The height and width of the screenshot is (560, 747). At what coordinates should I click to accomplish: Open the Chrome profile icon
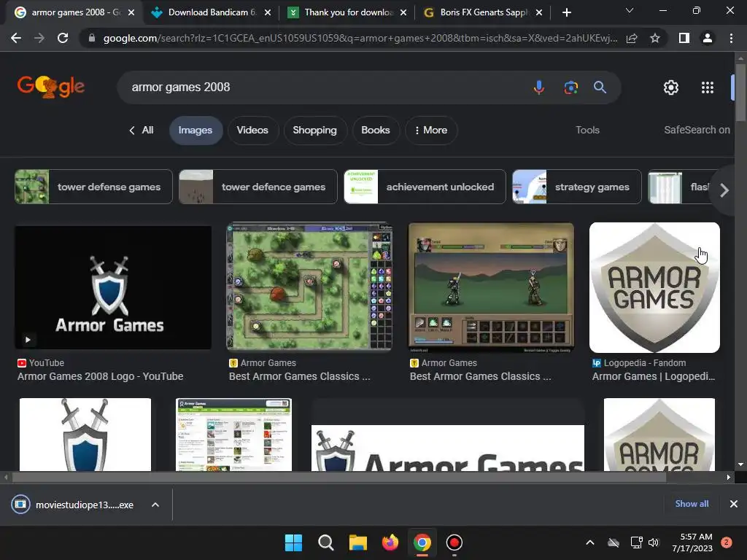(x=708, y=38)
